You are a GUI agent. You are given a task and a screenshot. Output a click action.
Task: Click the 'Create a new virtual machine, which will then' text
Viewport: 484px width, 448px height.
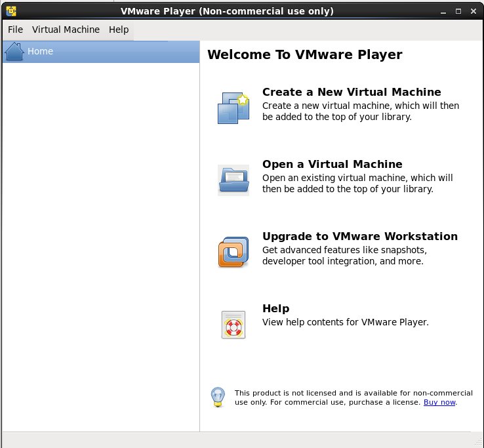coord(361,106)
